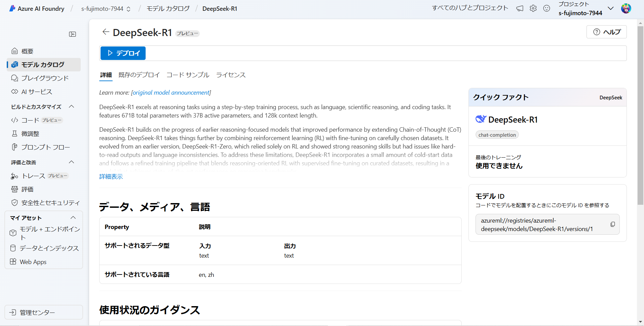This screenshot has height=326, width=644.
Task: Copy the model ID with copy icon
Action: tap(612, 224)
